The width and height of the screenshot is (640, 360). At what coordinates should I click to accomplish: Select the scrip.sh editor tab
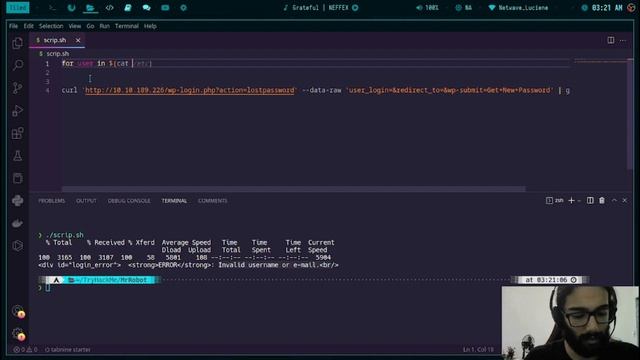click(57, 40)
